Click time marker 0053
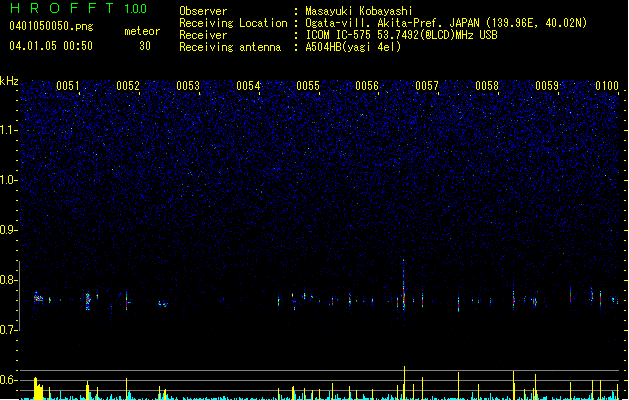 pos(188,86)
